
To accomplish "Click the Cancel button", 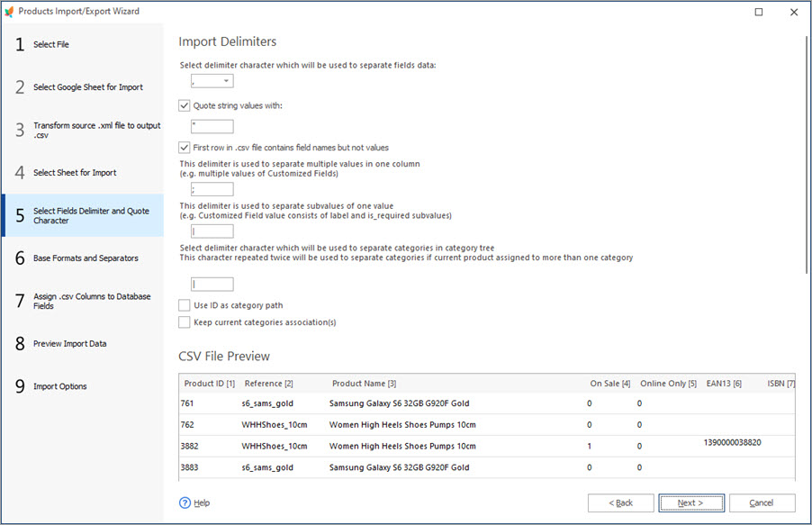I will coord(762,502).
